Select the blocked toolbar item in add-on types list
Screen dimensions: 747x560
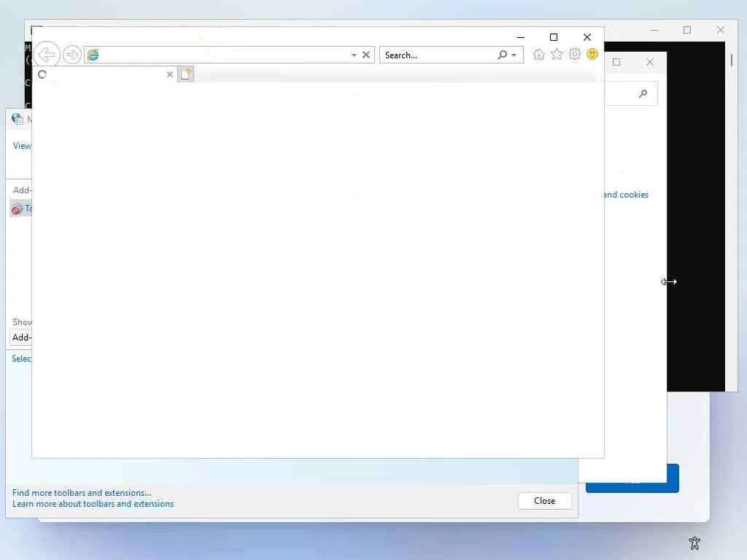coord(21,209)
